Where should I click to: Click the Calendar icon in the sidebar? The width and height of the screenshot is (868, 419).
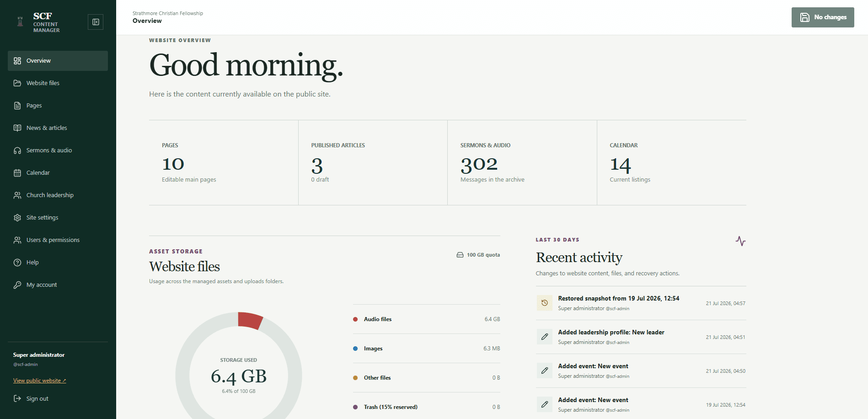coord(17,173)
